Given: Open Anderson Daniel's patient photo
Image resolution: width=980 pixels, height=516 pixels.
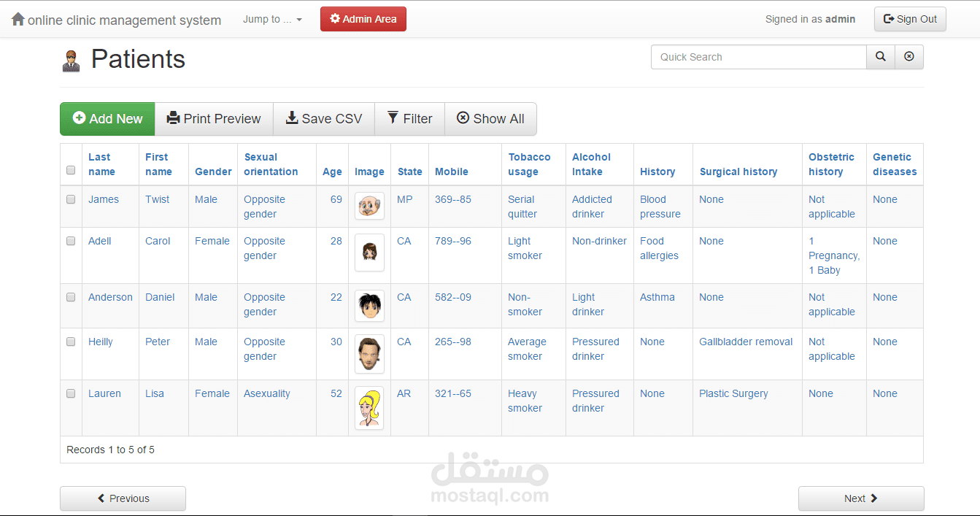Looking at the screenshot, I should click(369, 306).
